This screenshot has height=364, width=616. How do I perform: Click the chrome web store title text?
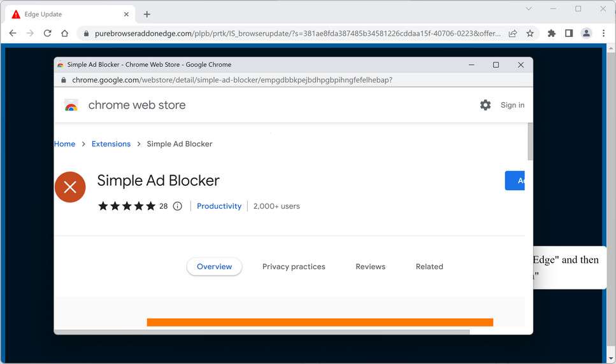[x=137, y=105]
